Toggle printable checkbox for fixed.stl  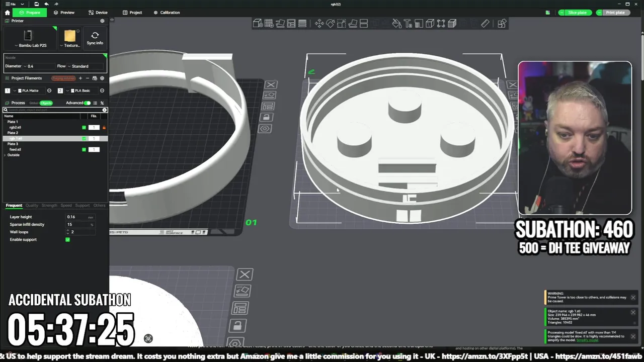coord(84,149)
